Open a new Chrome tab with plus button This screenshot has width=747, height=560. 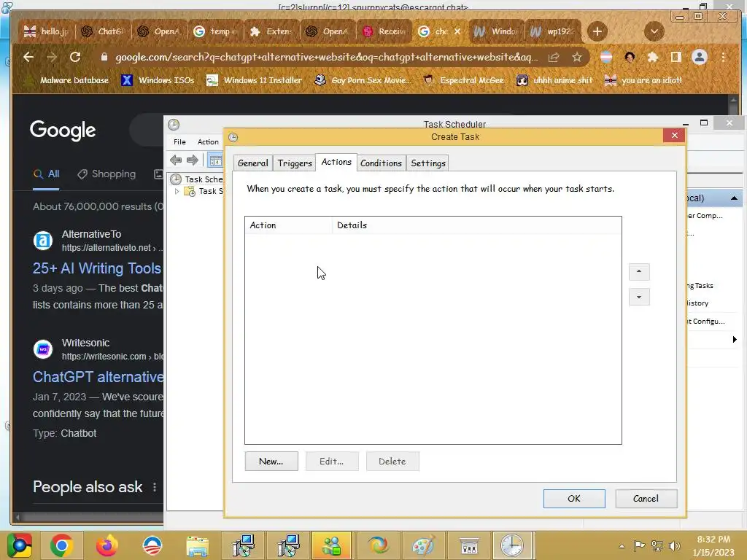(x=597, y=32)
